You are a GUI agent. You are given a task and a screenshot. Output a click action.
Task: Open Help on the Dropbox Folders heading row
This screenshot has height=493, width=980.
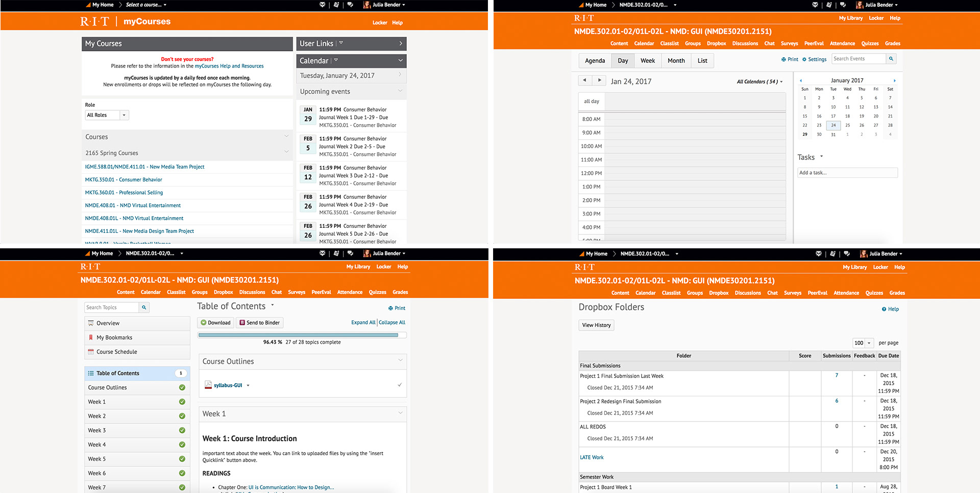pyautogui.click(x=890, y=309)
